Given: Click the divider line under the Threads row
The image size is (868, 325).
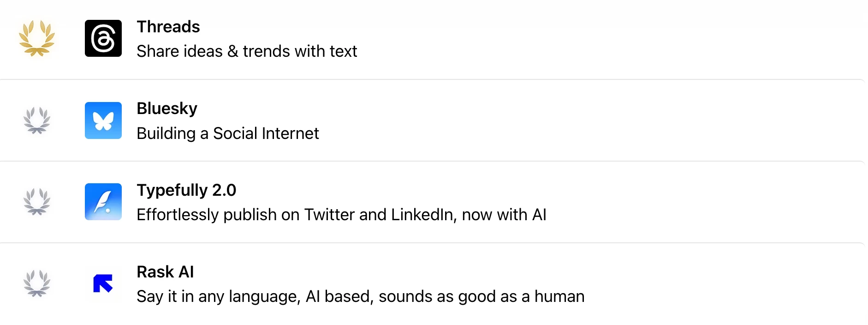Looking at the screenshot, I should (x=432, y=79).
